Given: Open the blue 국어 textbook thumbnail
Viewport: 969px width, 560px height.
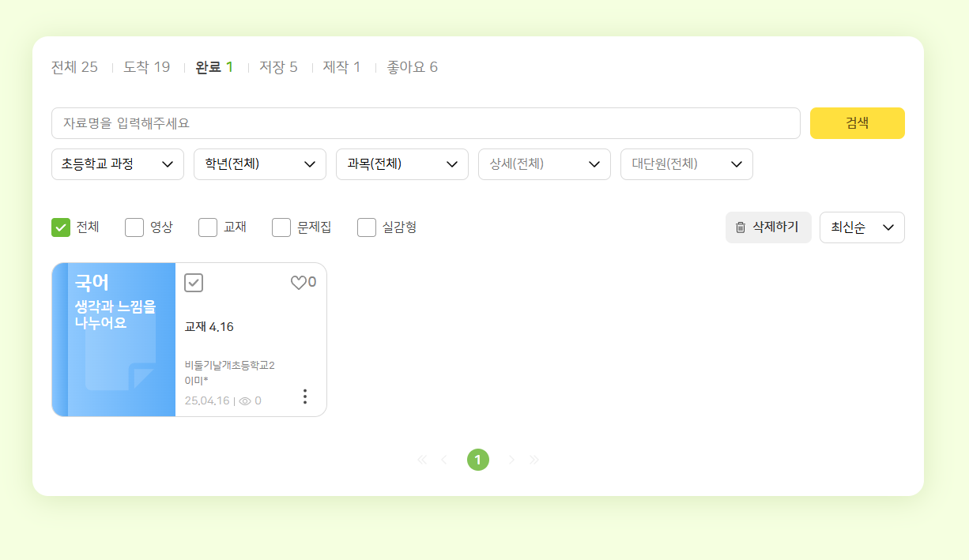Looking at the screenshot, I should [x=114, y=340].
